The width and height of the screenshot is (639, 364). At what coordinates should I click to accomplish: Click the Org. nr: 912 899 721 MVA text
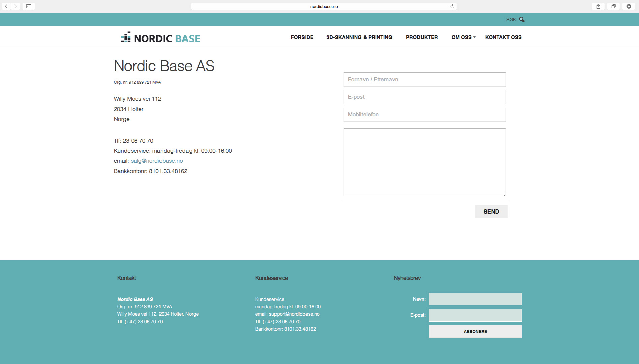[137, 82]
